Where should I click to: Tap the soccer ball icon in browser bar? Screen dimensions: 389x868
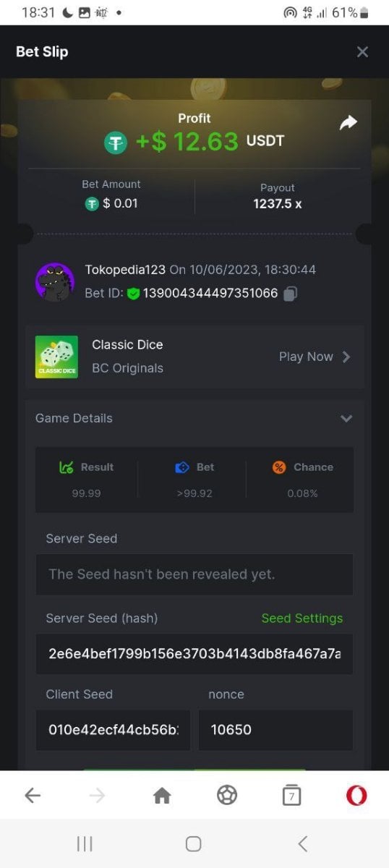tap(227, 796)
